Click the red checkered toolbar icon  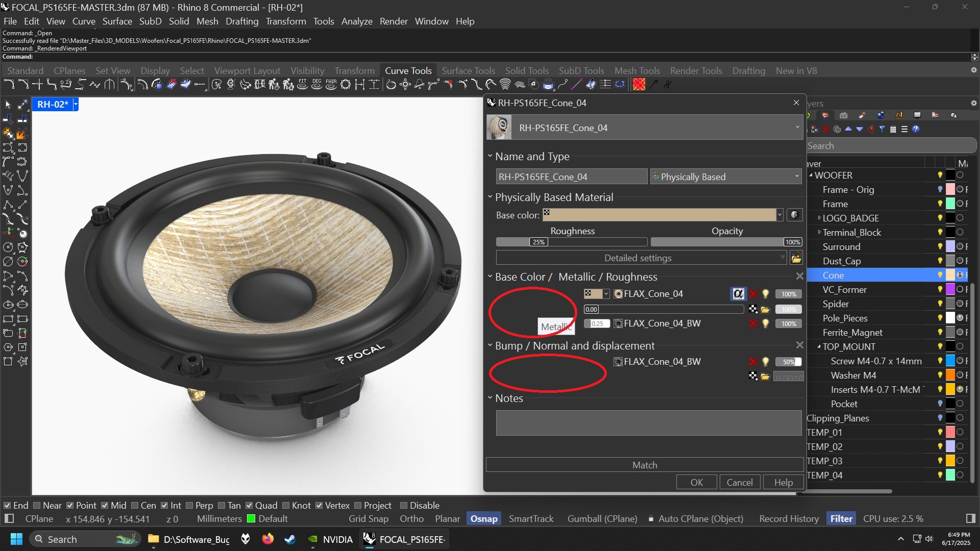coord(639,85)
